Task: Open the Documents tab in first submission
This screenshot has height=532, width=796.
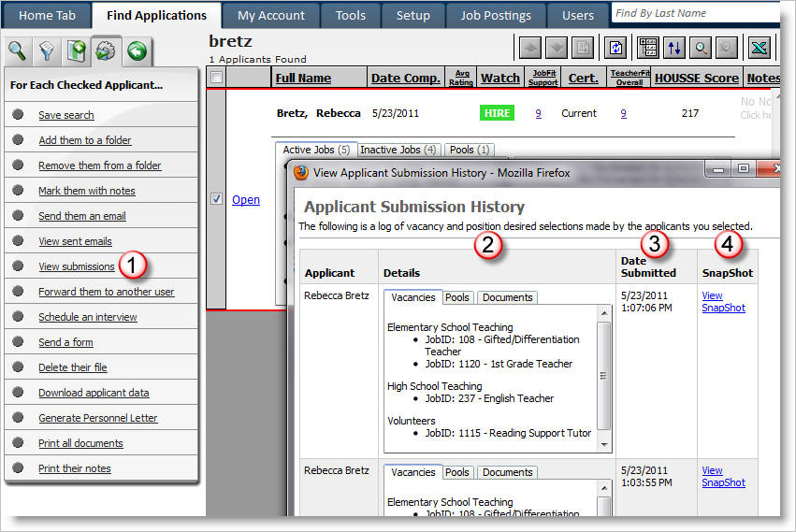Action: pyautogui.click(x=507, y=297)
